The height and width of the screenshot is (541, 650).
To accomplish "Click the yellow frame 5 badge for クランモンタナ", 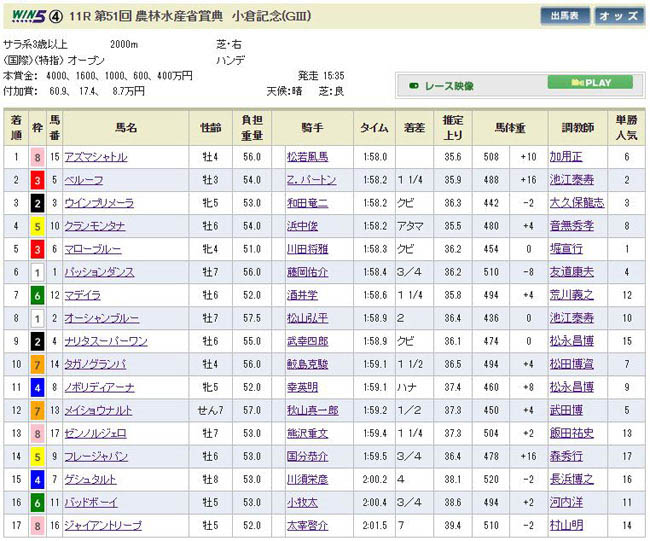I will click(x=38, y=226).
